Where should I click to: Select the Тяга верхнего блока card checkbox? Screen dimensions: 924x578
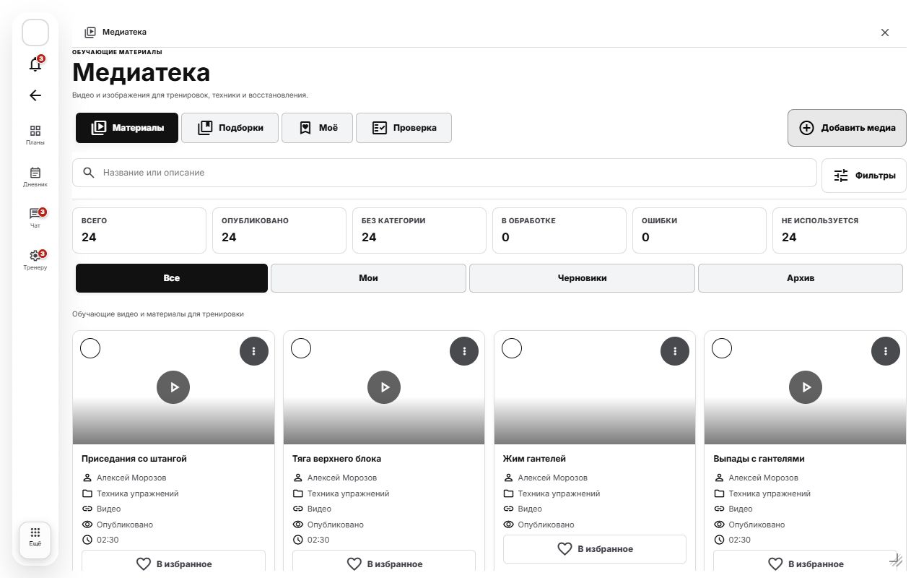[301, 348]
